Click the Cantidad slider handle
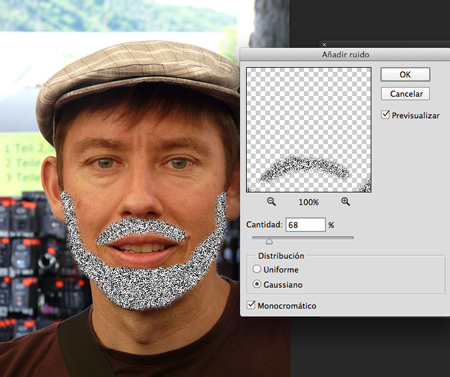Image resolution: width=450 pixels, height=377 pixels. (x=269, y=241)
